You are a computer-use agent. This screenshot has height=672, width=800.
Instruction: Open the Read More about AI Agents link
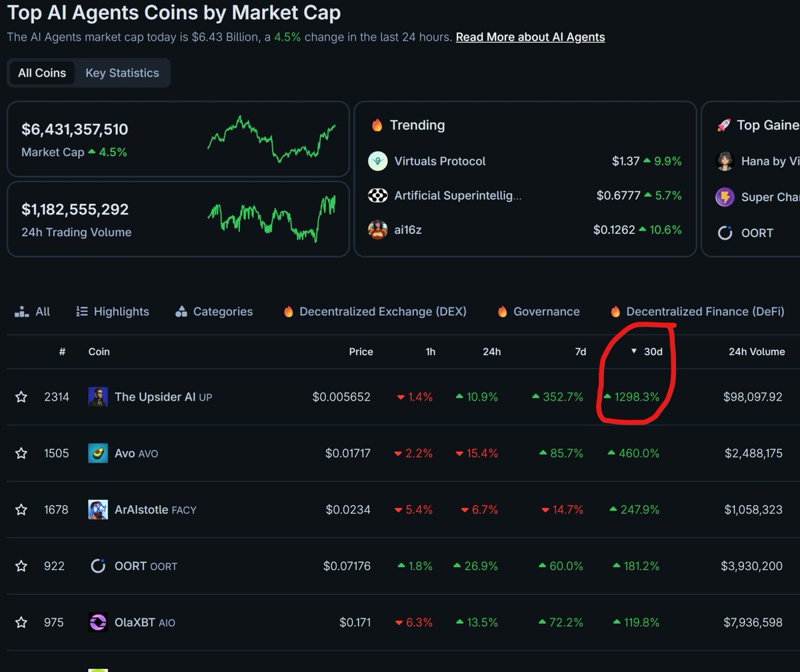530,37
